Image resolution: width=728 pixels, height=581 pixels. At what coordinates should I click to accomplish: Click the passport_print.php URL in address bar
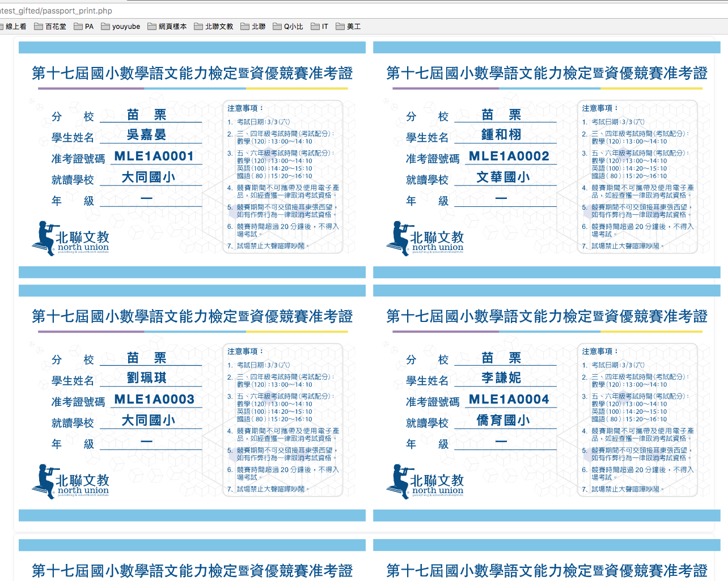pos(57,11)
